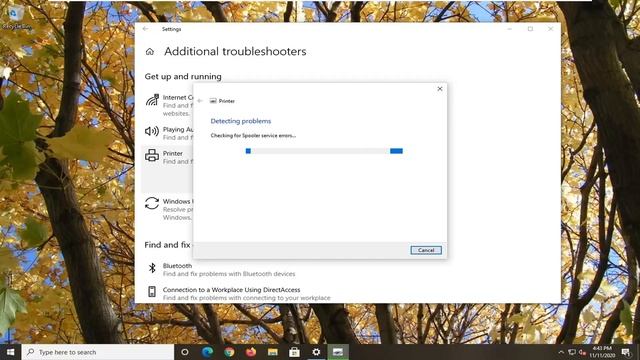Image resolution: width=640 pixels, height=360 pixels.
Task: Select the Bluetooth troubleshooter icon
Action: pos(152,268)
